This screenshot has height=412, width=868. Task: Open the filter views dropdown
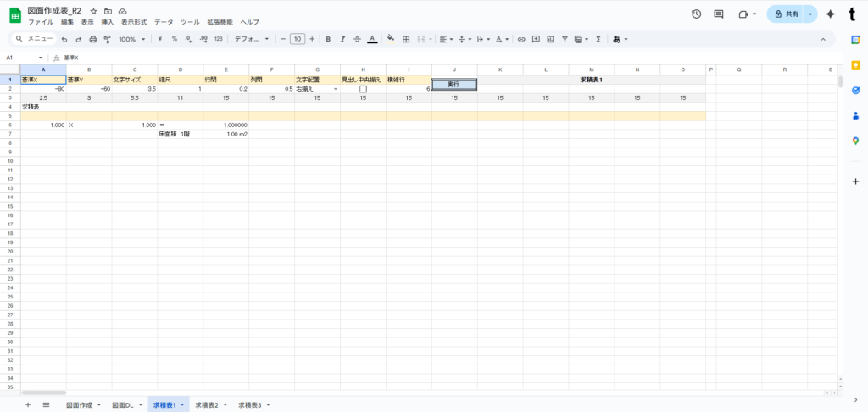(x=581, y=39)
